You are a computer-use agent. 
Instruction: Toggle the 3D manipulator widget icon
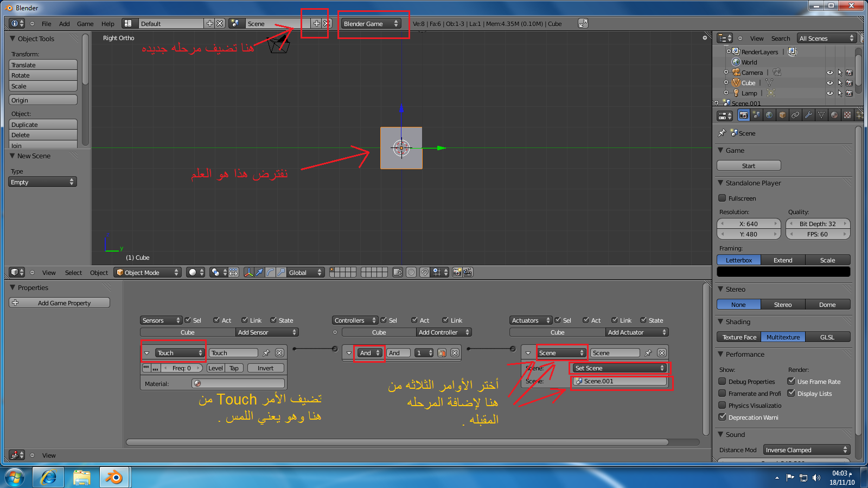click(x=248, y=272)
